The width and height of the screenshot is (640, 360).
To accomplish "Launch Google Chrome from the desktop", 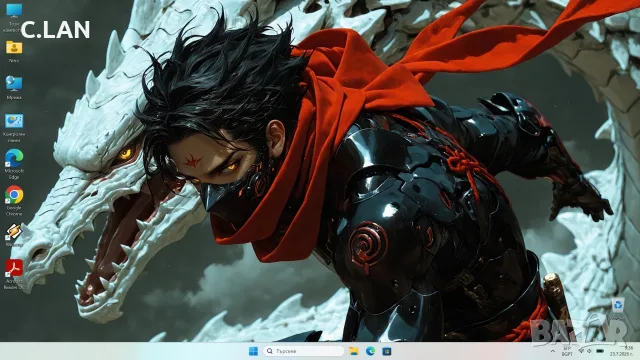I will pyautogui.click(x=14, y=201).
